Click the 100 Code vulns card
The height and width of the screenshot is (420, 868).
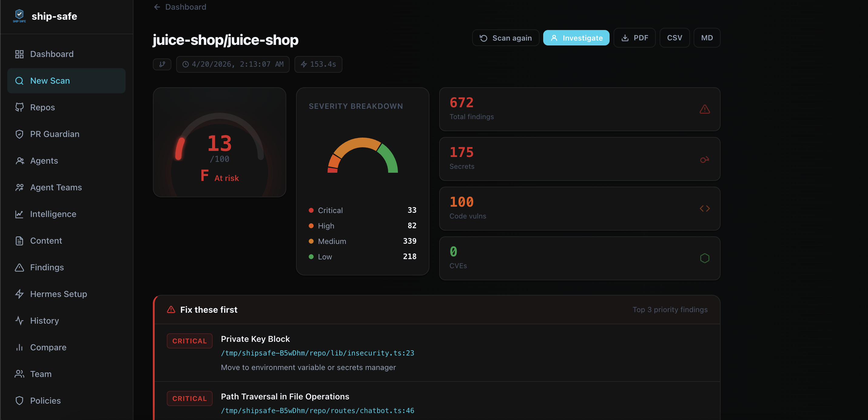580,208
